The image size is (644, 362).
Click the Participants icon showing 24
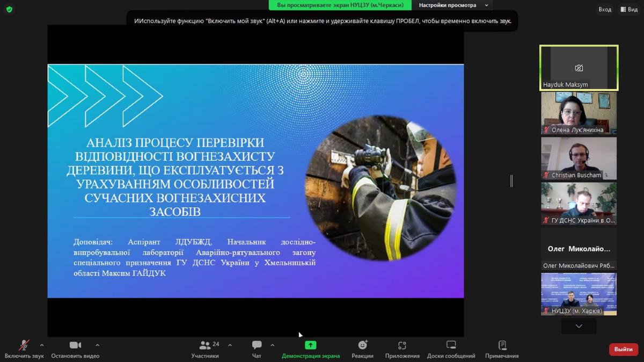tap(205, 345)
